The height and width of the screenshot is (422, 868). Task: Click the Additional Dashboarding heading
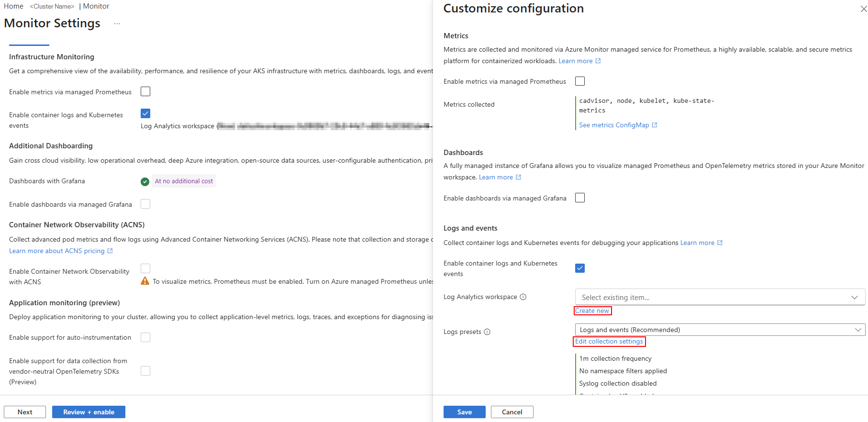[51, 145]
